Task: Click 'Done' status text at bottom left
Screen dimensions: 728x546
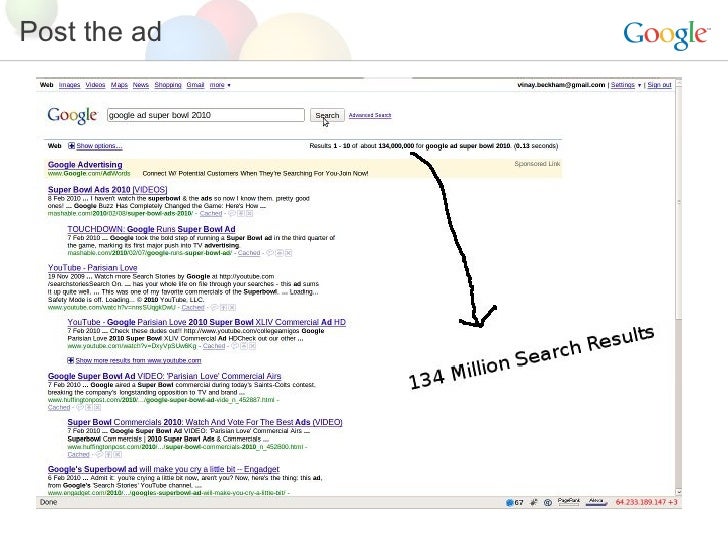Action: 49,502
